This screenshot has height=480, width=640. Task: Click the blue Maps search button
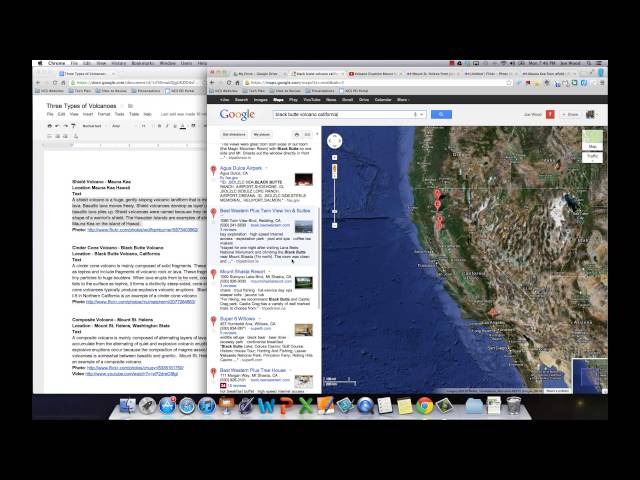click(x=441, y=114)
